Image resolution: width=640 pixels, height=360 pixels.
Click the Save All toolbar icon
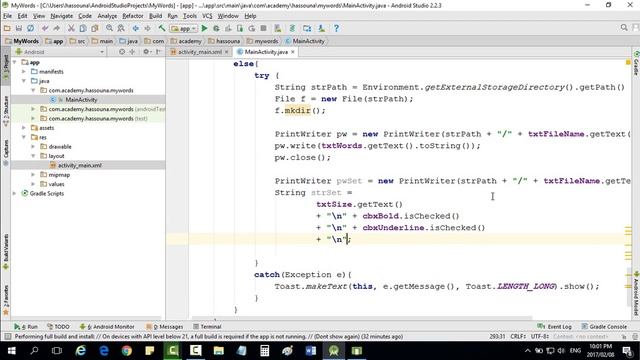(19, 28)
